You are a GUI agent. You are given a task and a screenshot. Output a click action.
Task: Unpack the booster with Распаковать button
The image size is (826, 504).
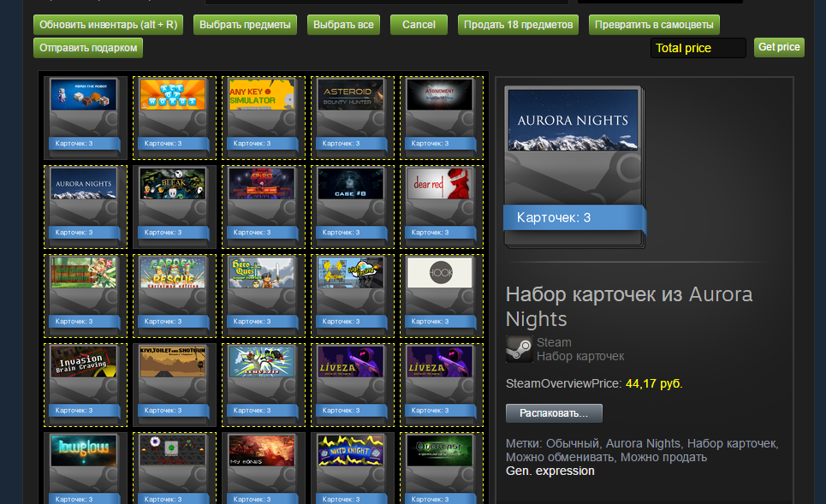click(554, 413)
